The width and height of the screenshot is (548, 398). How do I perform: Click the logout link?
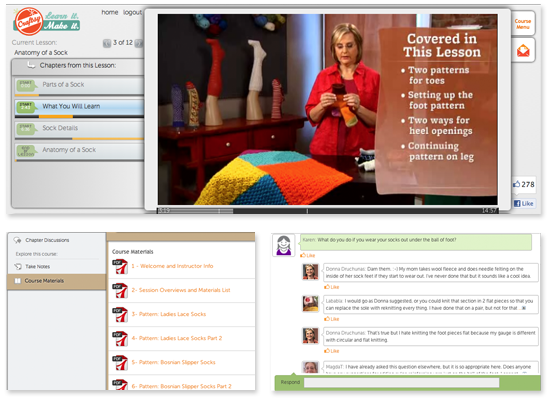pyautogui.click(x=132, y=12)
